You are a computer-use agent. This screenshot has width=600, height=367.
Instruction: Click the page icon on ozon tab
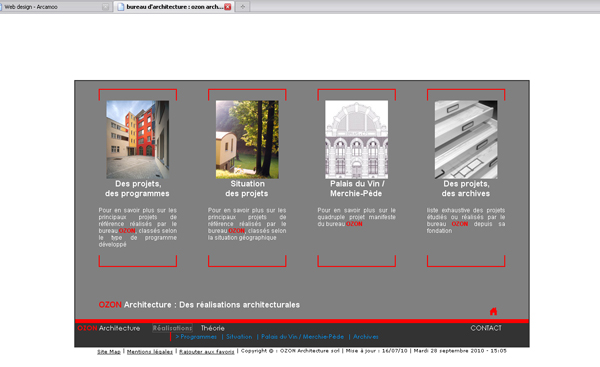click(x=121, y=7)
